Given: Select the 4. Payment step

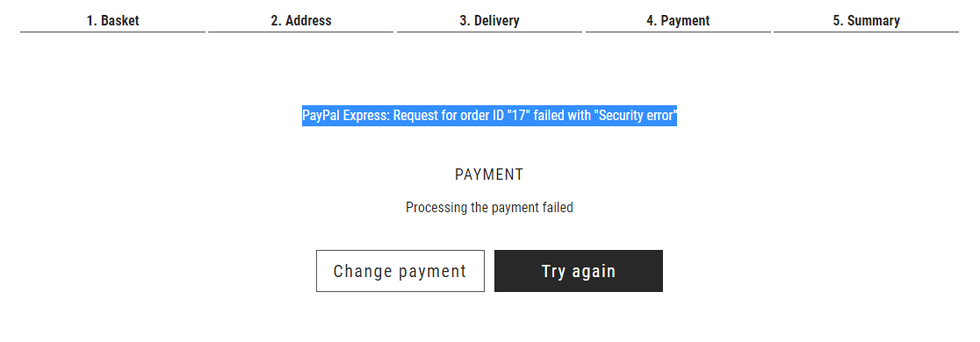Looking at the screenshot, I should point(678,20).
